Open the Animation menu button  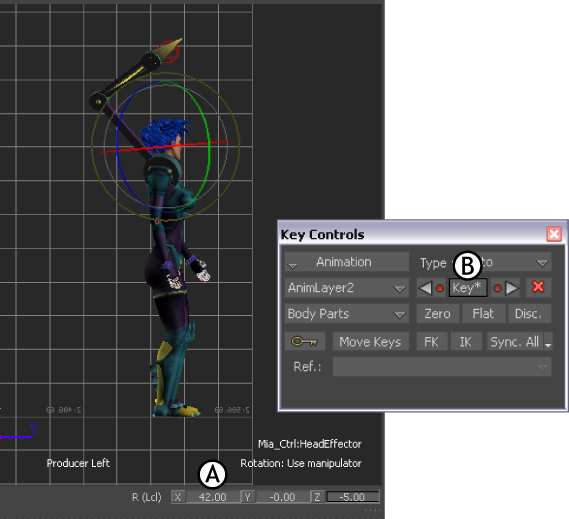(x=347, y=262)
